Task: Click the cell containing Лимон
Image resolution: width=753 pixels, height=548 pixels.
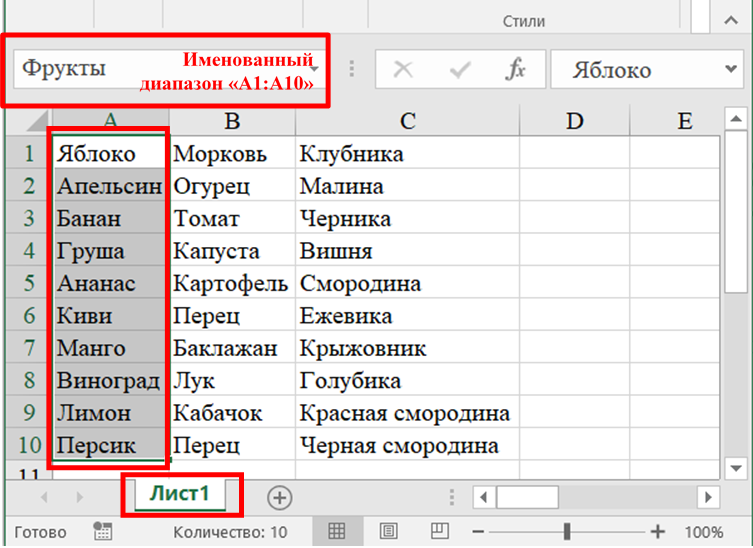Action: pos(109,412)
